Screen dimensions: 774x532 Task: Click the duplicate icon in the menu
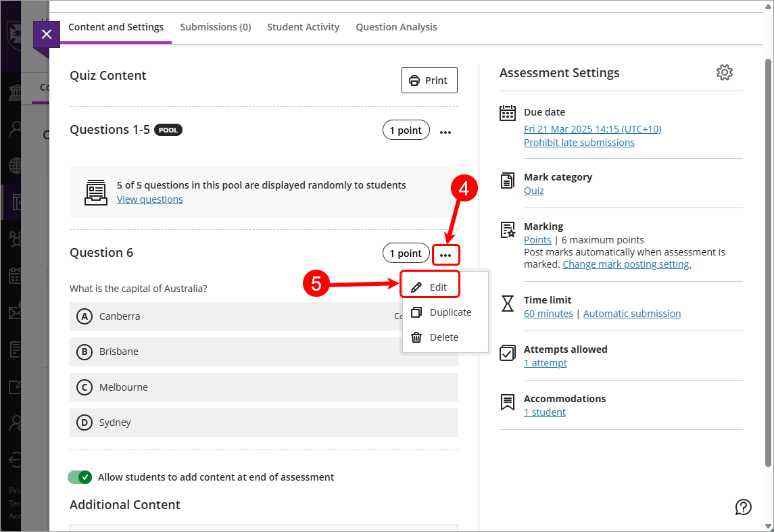click(416, 312)
